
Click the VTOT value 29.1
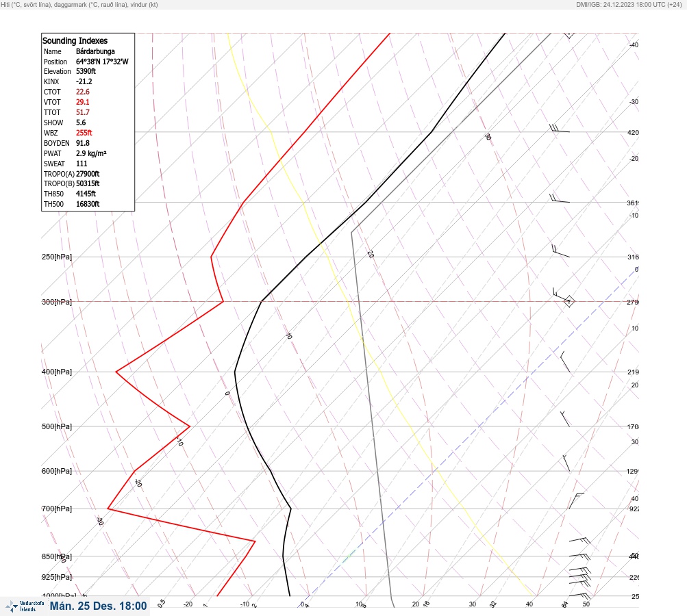[x=82, y=102]
